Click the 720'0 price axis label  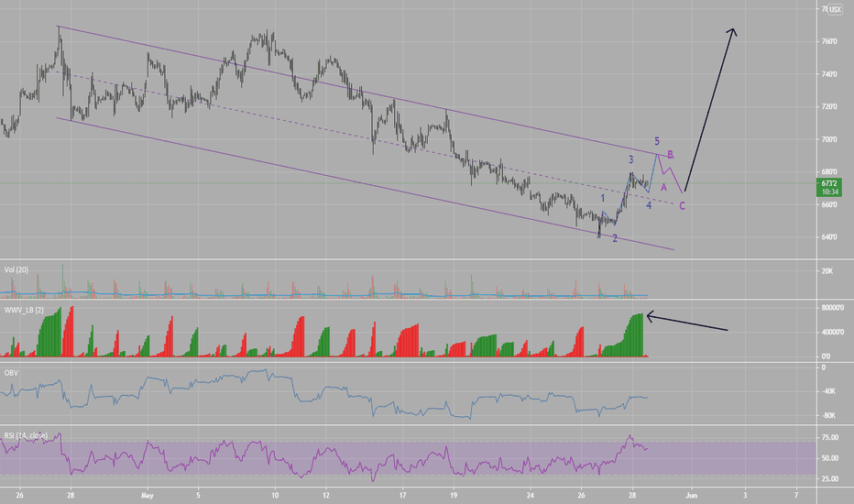click(829, 107)
